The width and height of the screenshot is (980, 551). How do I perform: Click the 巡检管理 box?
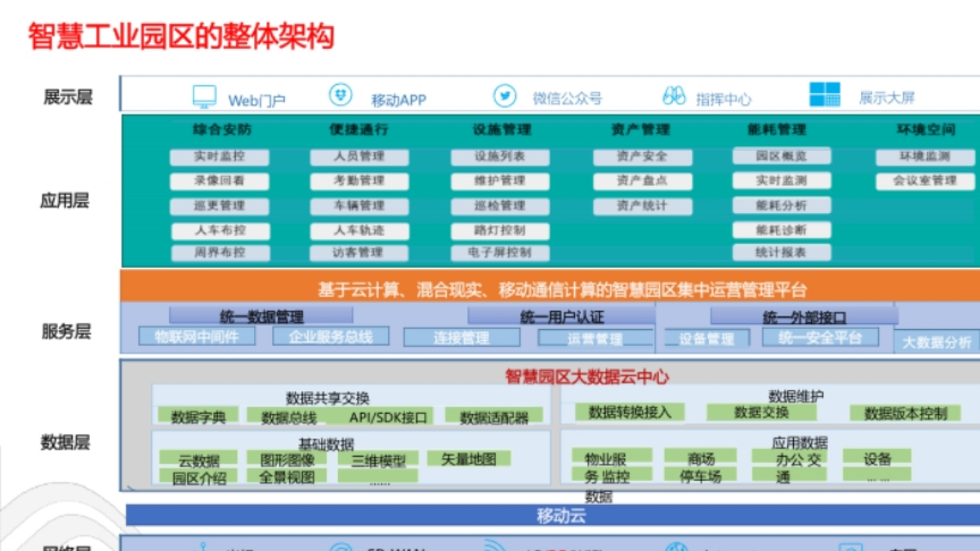(500, 206)
